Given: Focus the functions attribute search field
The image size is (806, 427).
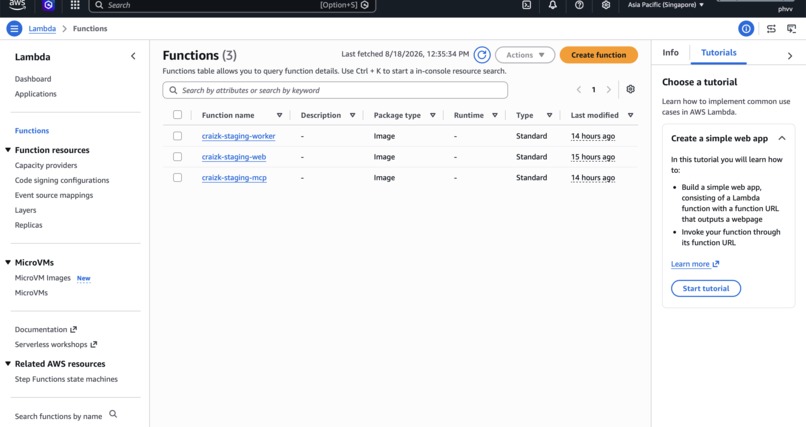Looking at the screenshot, I should pos(335,90).
